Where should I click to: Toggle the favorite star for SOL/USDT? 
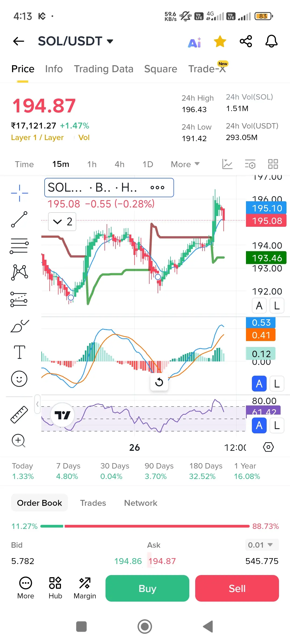[220, 42]
